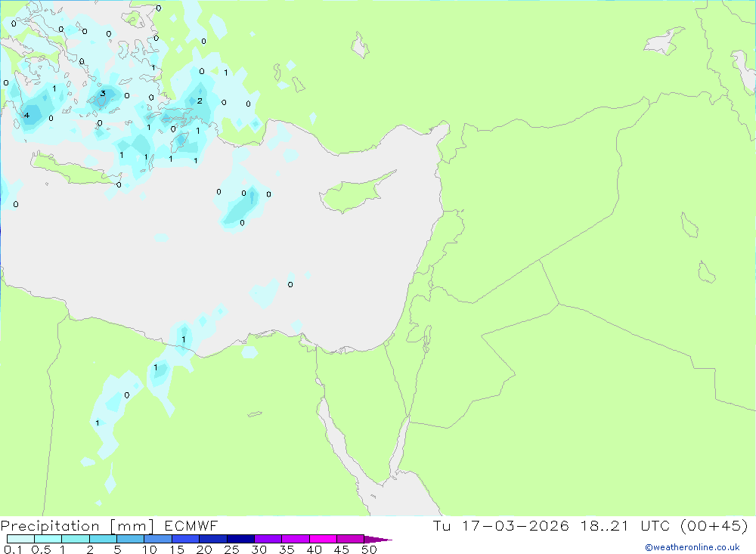Select the 5–10 mm blue legend swatch

[130, 539]
